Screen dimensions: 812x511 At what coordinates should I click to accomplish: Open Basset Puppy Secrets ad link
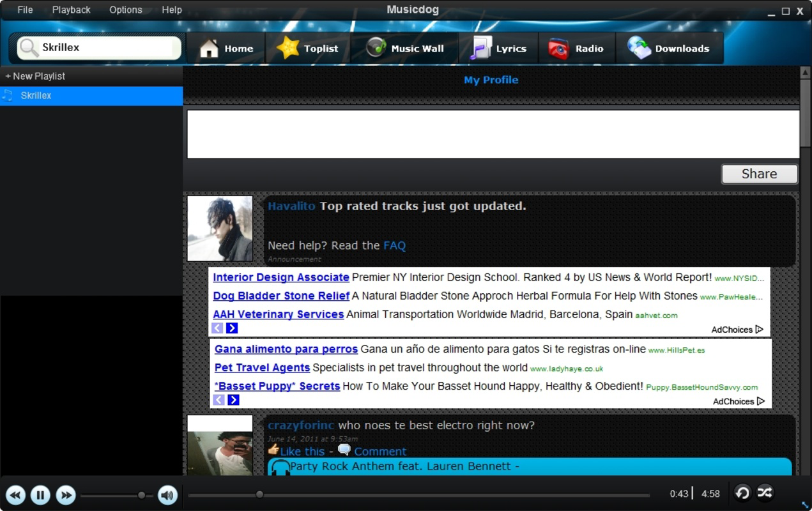point(277,386)
